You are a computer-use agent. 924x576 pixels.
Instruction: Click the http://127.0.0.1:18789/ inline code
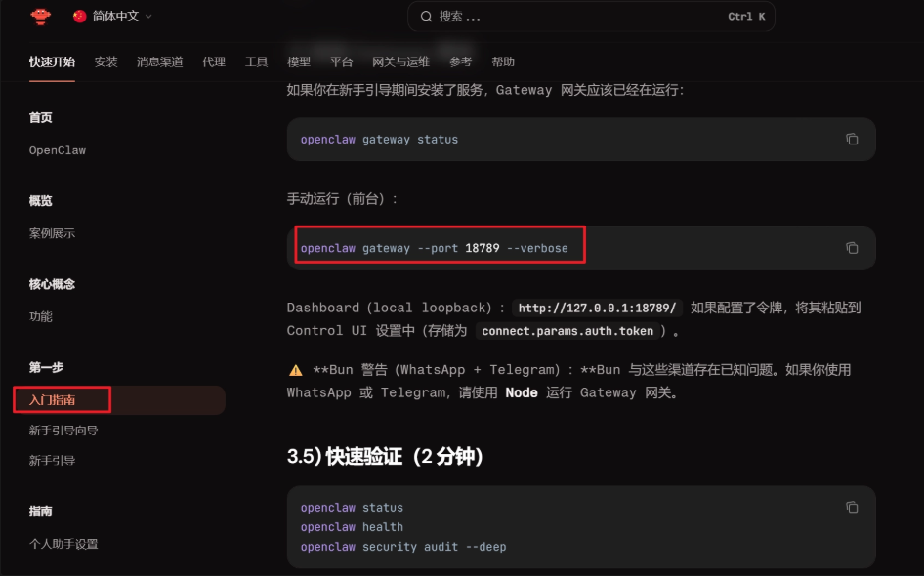coord(597,308)
